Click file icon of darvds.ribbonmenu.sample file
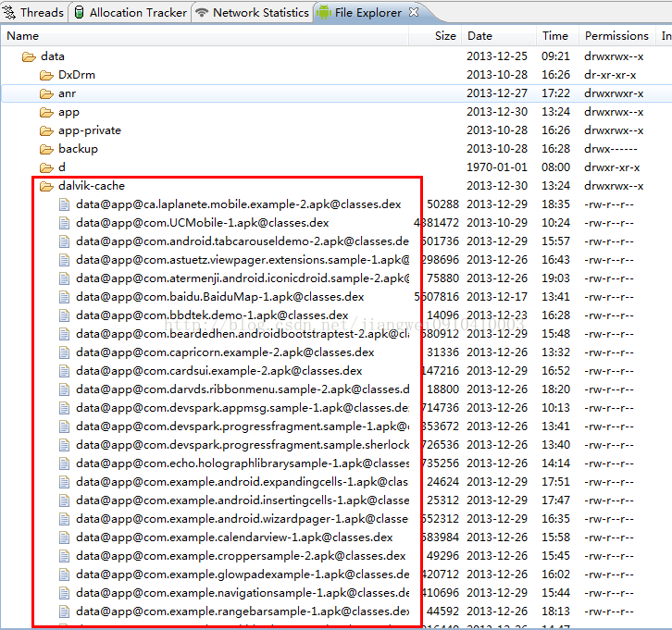Screen dimensions: 672x630 pyautogui.click(x=64, y=389)
